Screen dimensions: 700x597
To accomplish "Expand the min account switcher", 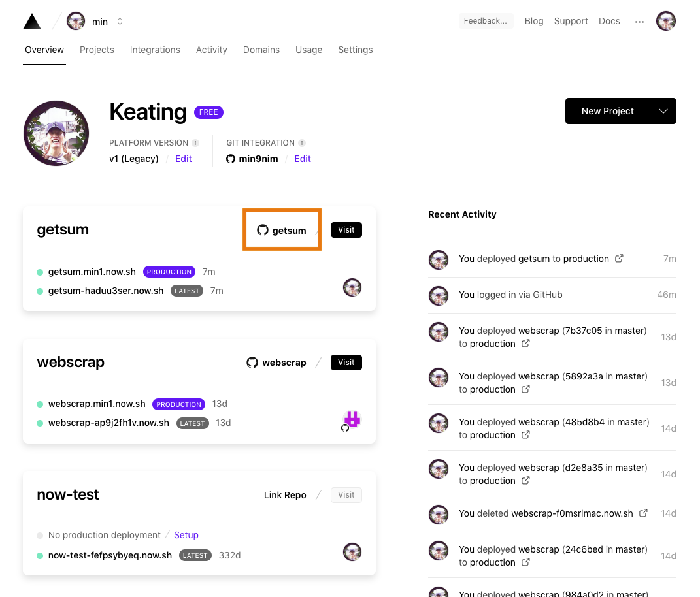I will [120, 22].
